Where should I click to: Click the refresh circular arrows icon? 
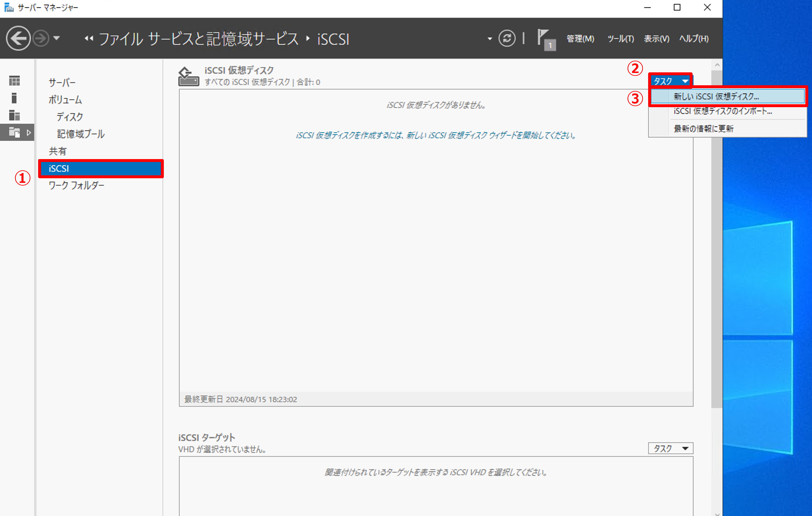tap(507, 38)
